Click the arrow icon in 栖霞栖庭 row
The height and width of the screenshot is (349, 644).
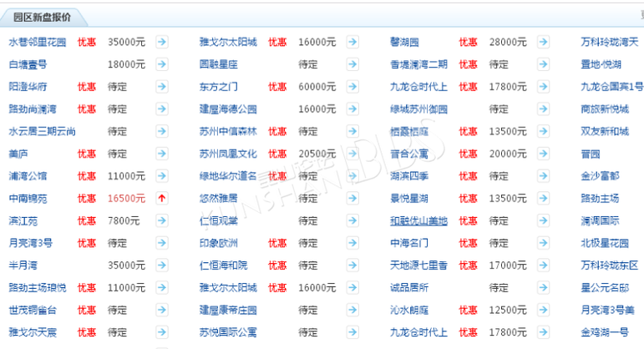pyautogui.click(x=543, y=131)
